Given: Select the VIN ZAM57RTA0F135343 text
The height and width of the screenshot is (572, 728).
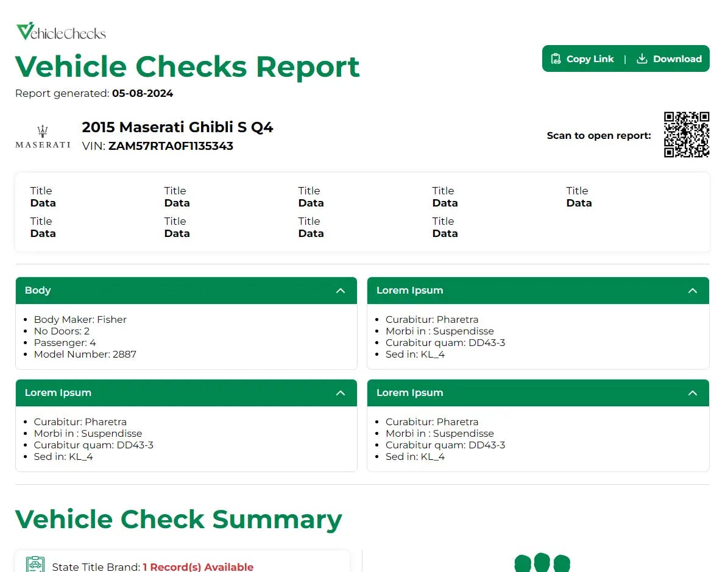Looking at the screenshot, I should pos(171,146).
